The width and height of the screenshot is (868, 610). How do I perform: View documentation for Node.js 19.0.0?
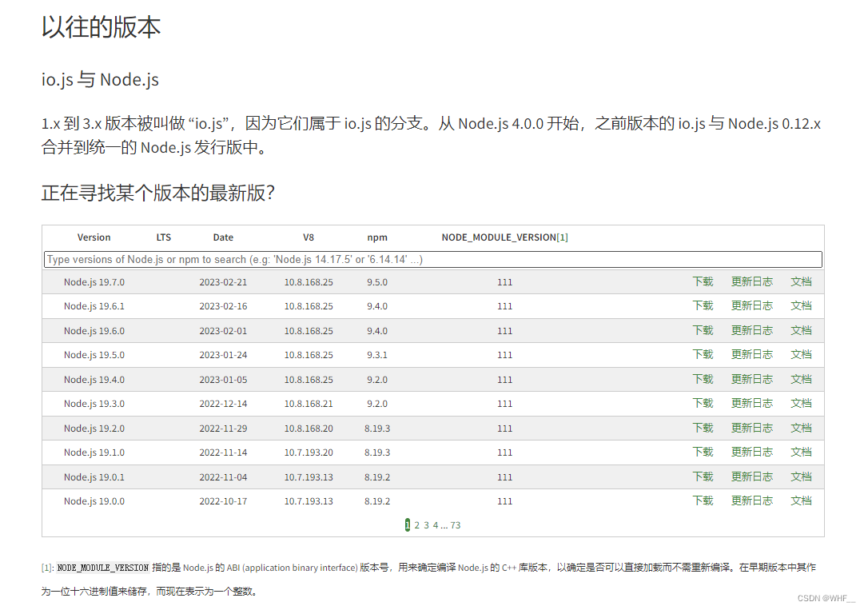[x=801, y=500]
